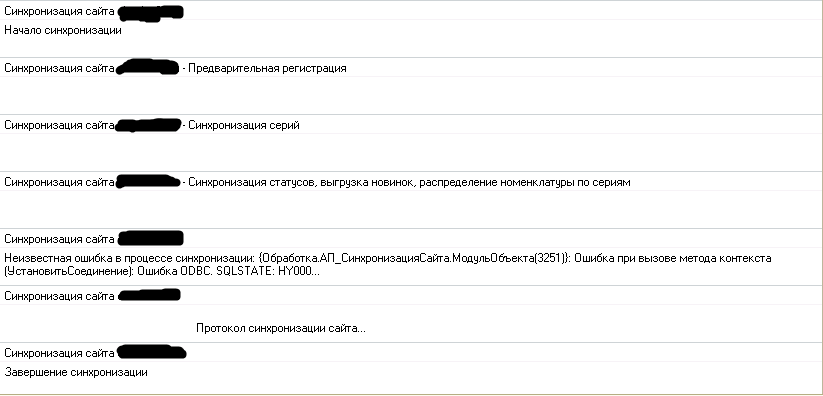Click the redacted site name in the first row
The height and width of the screenshot is (396, 823).
point(151,13)
